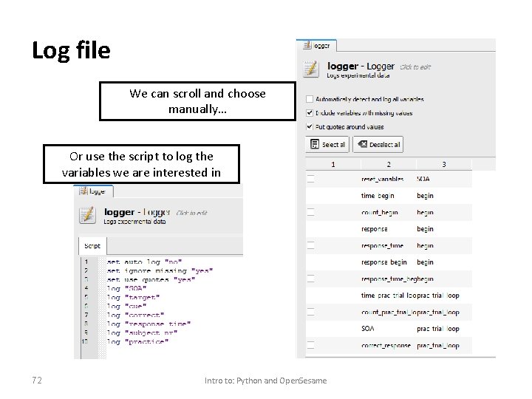Select the count_prac_trial_loop cell
This screenshot has height=399, width=532.
coord(389,312)
